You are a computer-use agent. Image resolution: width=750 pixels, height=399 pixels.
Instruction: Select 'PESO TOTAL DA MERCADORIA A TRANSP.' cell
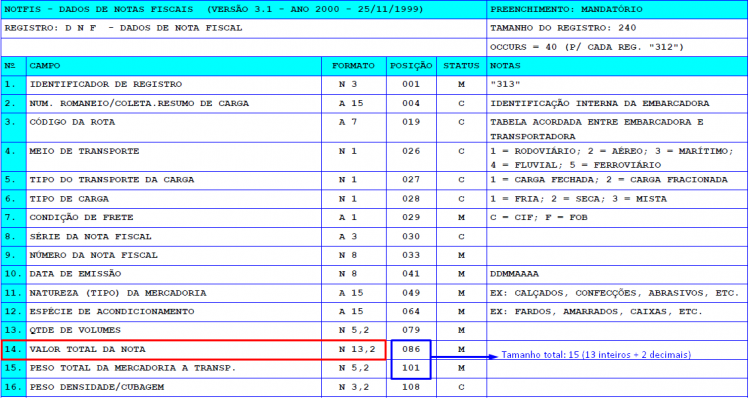pyautogui.click(x=174, y=369)
